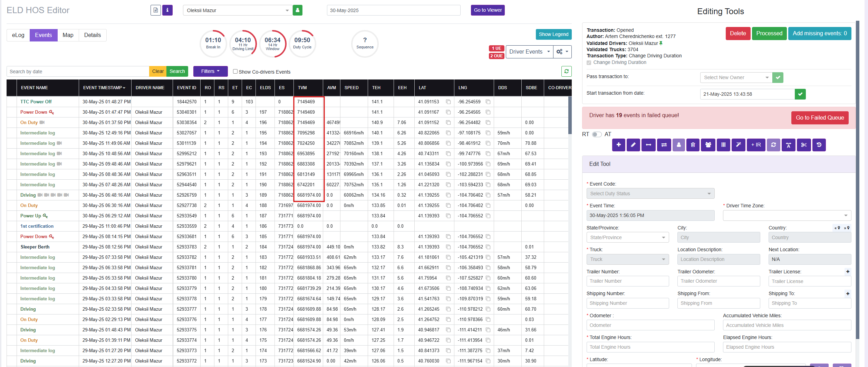Click the 30-May-2025 date field
Image resolution: width=868 pixels, height=367 pixels.
(x=394, y=10)
